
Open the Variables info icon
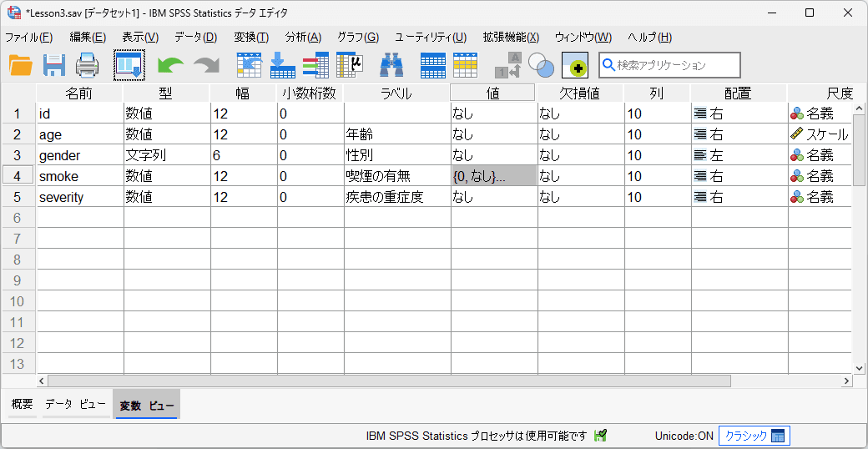pyautogui.click(x=315, y=65)
